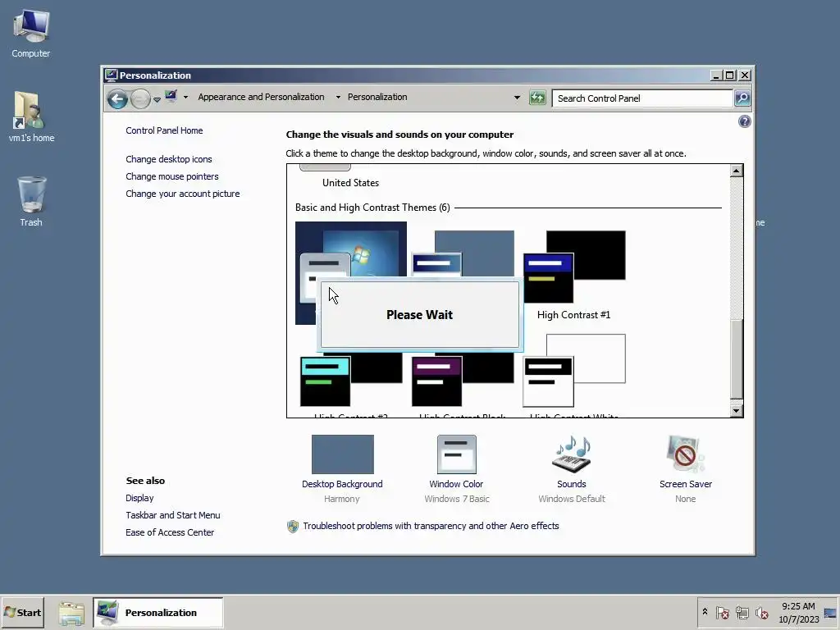Select the Windows Classic theme thumbnail
The image size is (840, 630).
[463, 253]
